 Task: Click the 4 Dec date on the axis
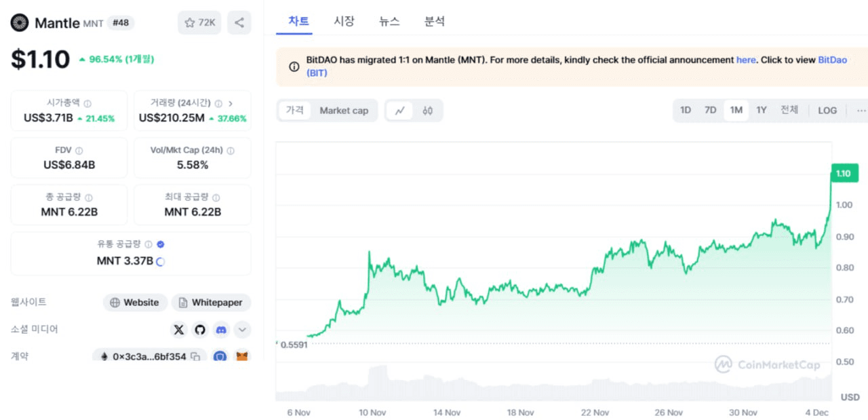816,413
